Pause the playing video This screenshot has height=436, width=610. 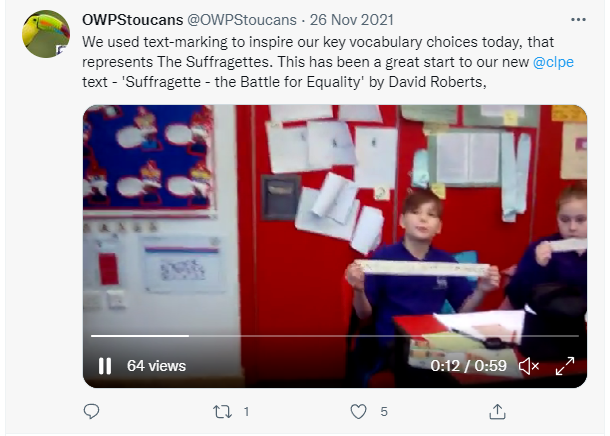click(x=105, y=366)
